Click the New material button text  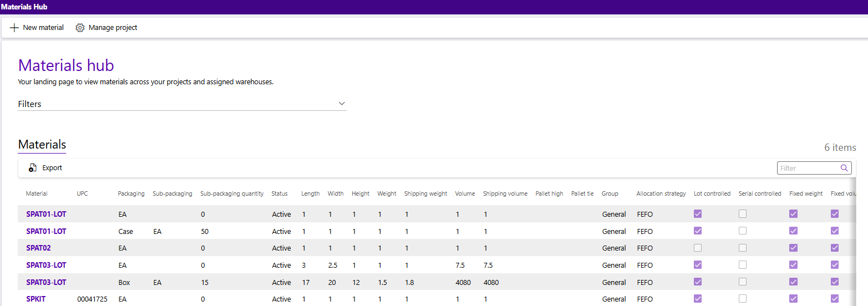pyautogui.click(x=43, y=28)
